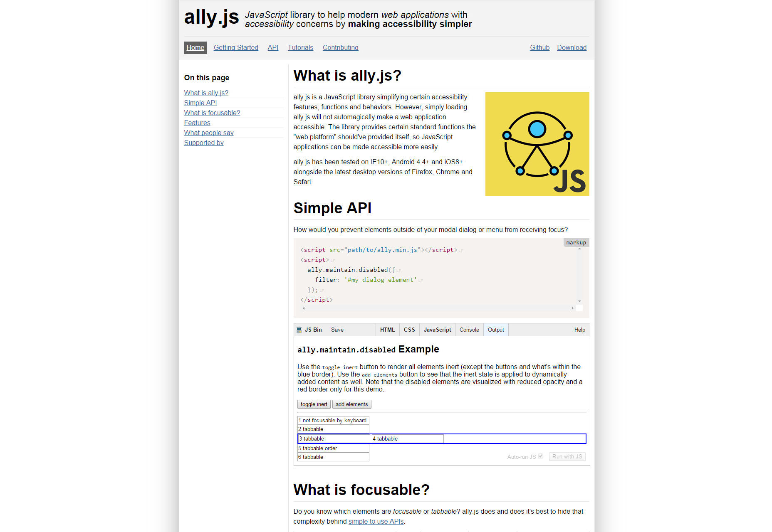The height and width of the screenshot is (532, 772).
Task: Click the 'markup' code label
Action: pyautogui.click(x=576, y=243)
